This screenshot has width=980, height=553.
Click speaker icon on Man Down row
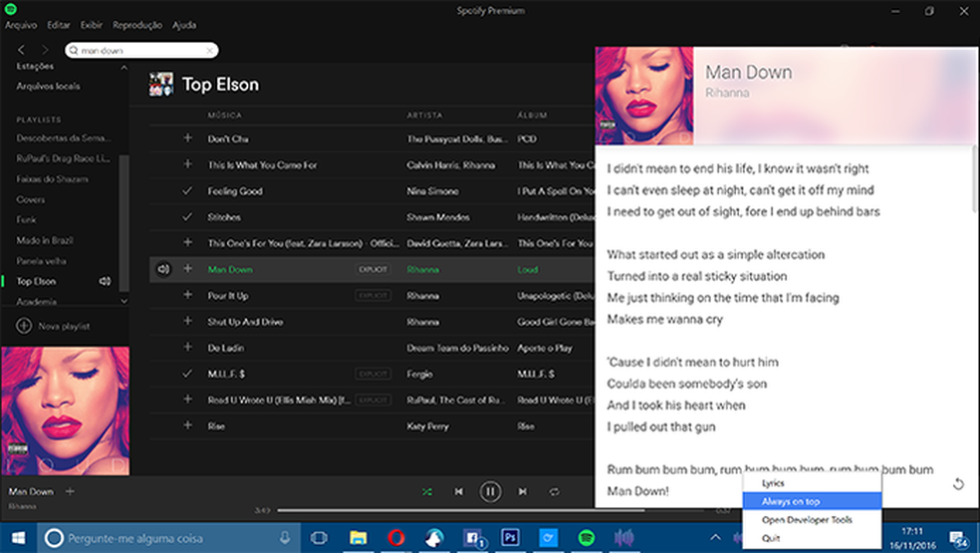(163, 269)
